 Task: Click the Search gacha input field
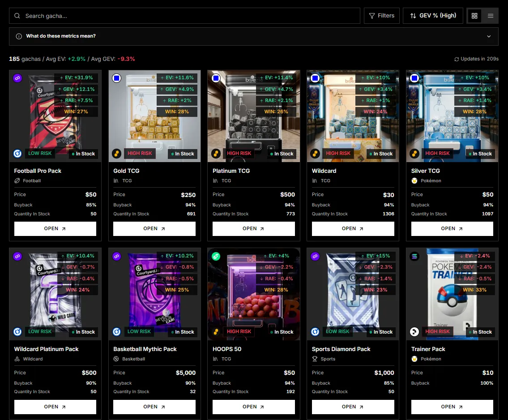coord(185,16)
